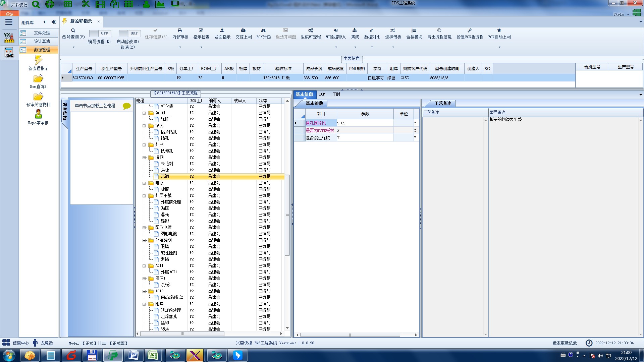This screenshot has height=362, width=644.
Task: Collapse the 钻孔 tree folder
Action: point(144,126)
